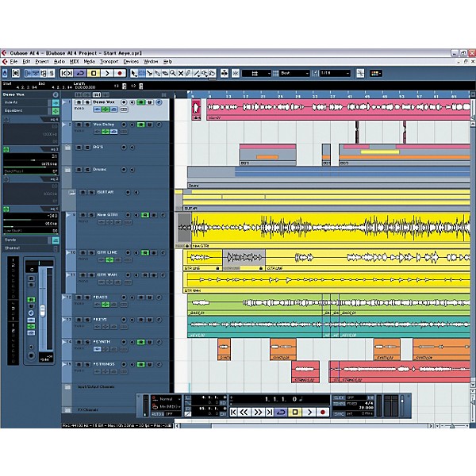Click the pink Demo Vox audio event
The height and width of the screenshot is (476, 476).
(x=339, y=109)
